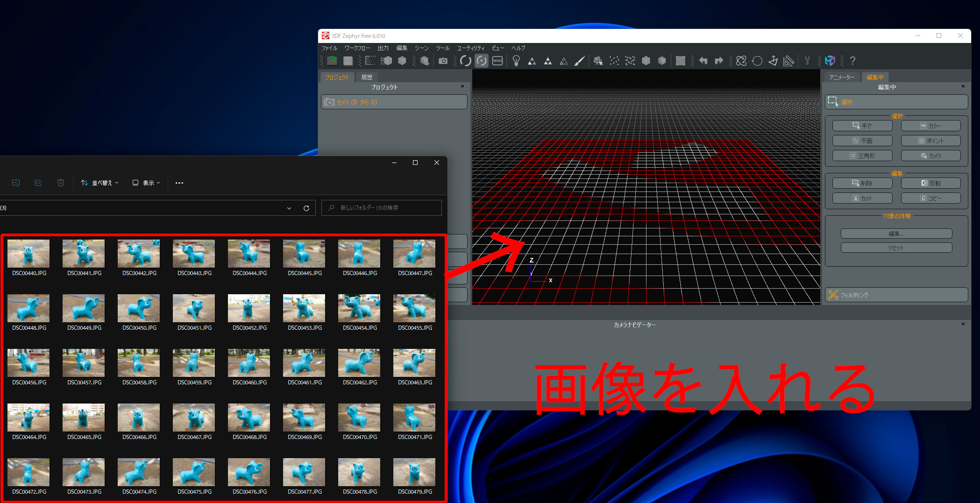Image resolution: width=980 pixels, height=503 pixels.
Task: Click the 平面 selection button
Action: point(862,141)
